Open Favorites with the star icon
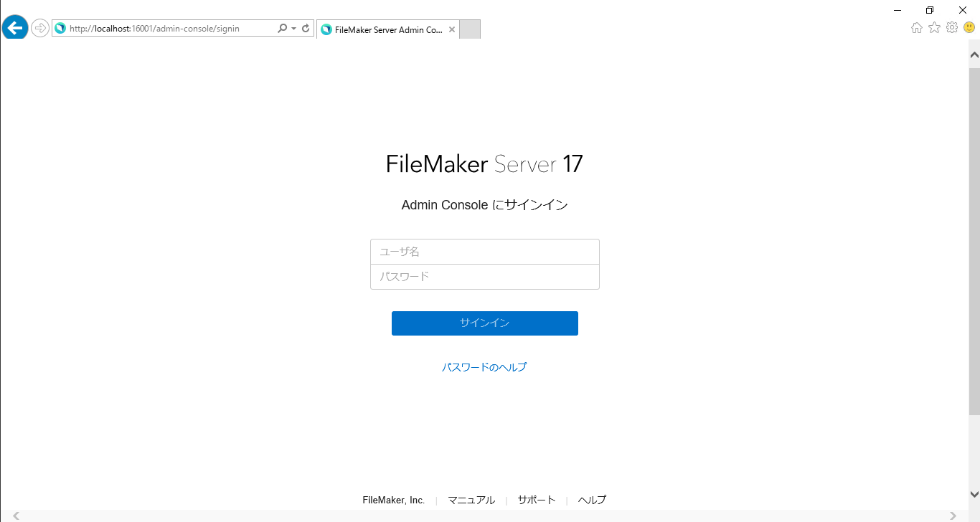The height and width of the screenshot is (522, 980). point(934,27)
